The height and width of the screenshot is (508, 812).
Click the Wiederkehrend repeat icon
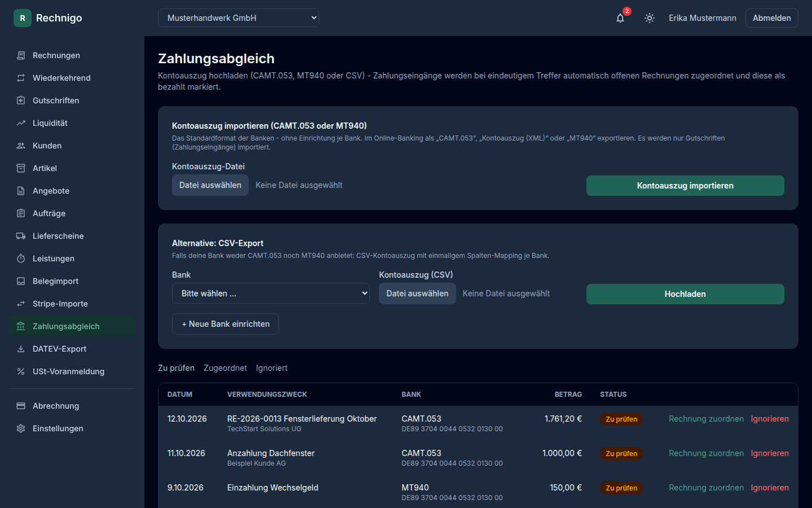point(21,78)
